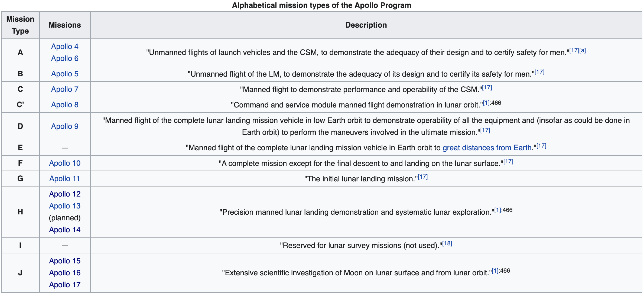
Task: Click citation [1] in the C' row
Action: (486, 103)
